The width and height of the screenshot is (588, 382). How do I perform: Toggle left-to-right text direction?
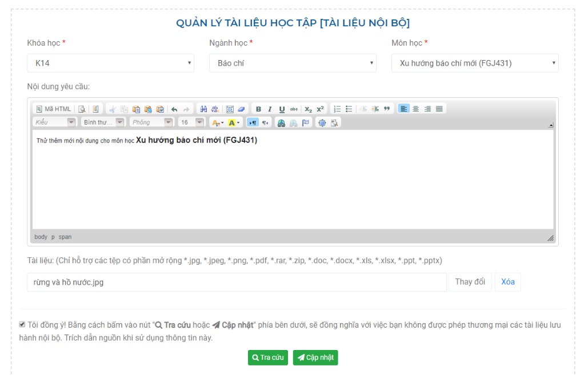(x=252, y=122)
